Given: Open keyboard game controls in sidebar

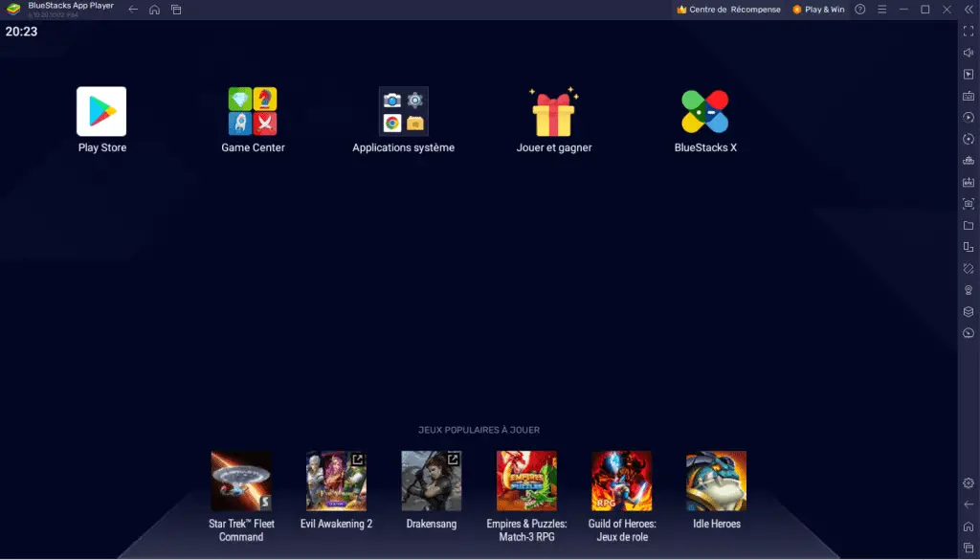Looking at the screenshot, I should pyautogui.click(x=969, y=96).
